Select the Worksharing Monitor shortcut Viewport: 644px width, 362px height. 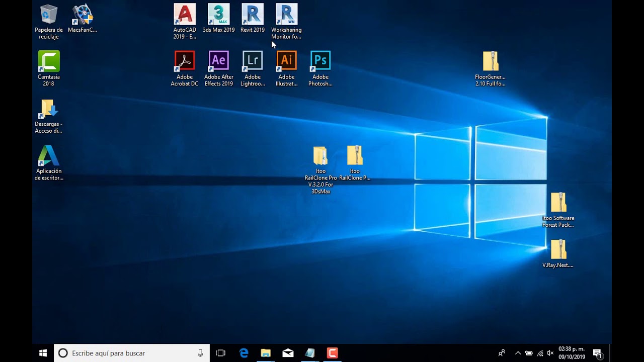coord(286,22)
